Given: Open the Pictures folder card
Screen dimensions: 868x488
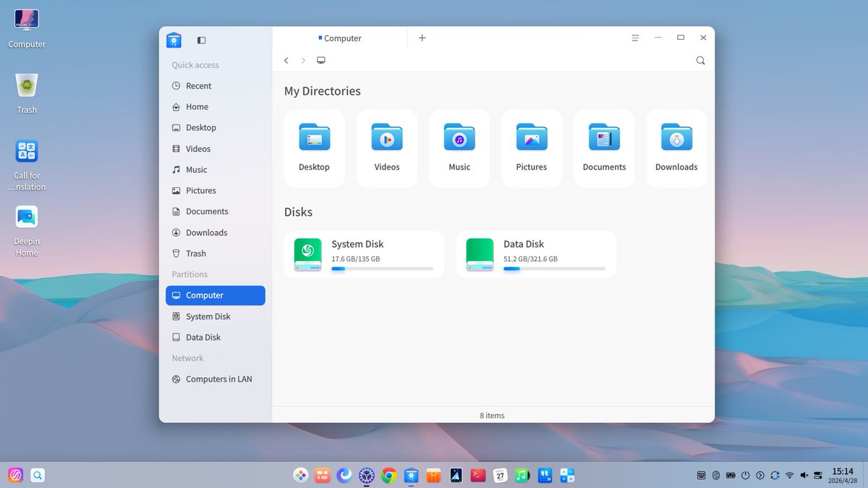Looking at the screenshot, I should coord(532,148).
